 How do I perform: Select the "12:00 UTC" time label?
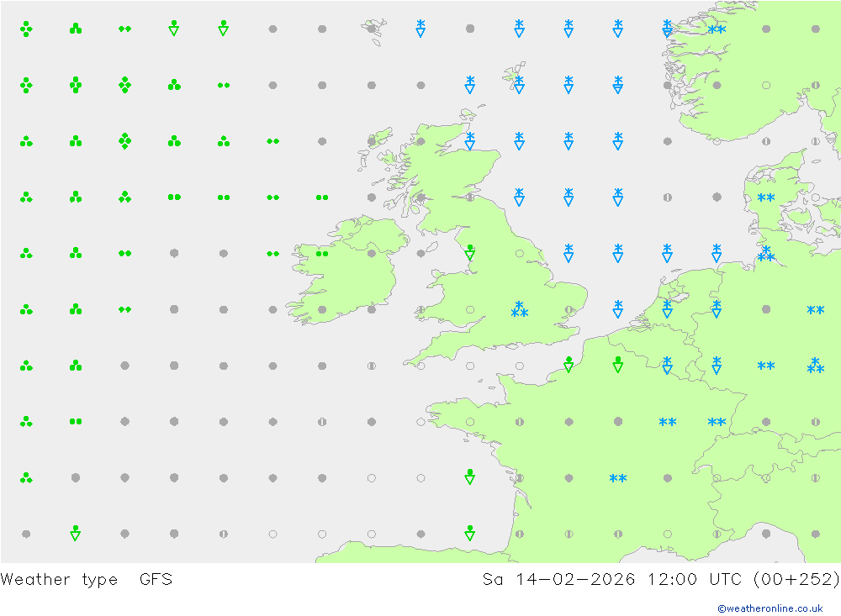[x=695, y=580]
